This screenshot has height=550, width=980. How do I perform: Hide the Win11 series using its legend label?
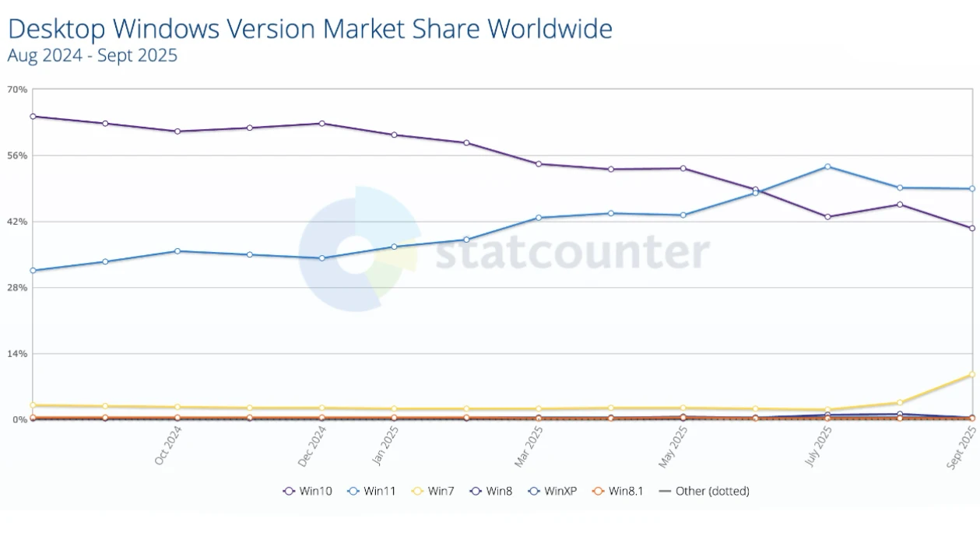click(x=380, y=491)
